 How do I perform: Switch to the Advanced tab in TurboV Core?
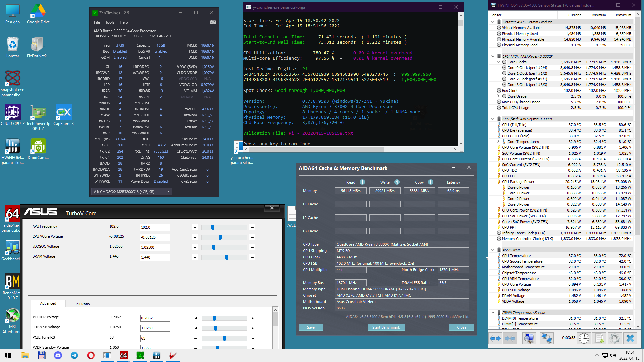pos(48,303)
